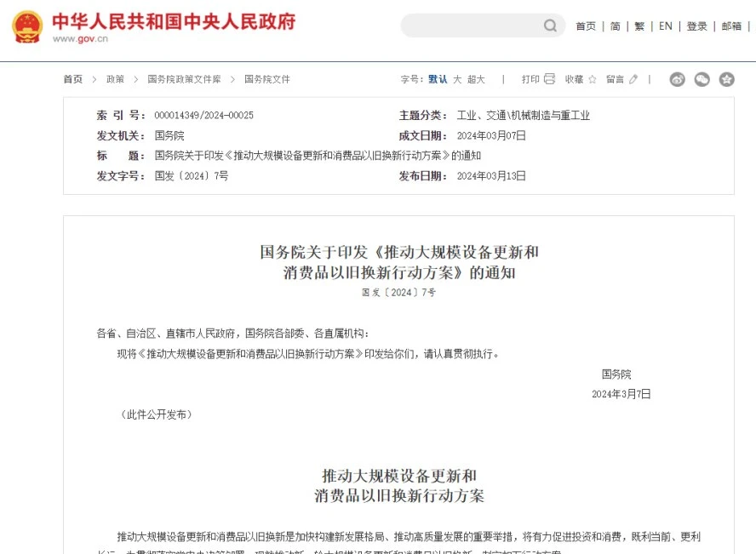Screen dimensions: 756x554
Task: Go to 政策 in the breadcrumb
Action: coord(115,79)
